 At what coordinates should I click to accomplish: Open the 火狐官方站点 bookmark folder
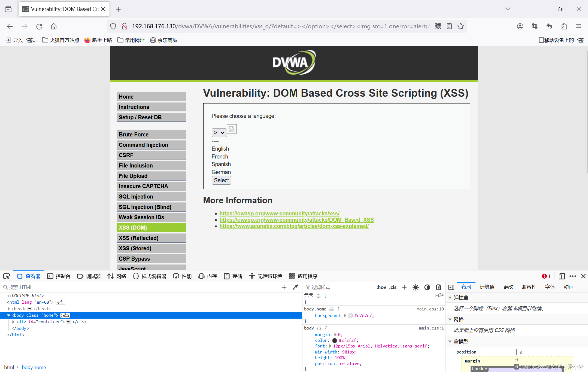click(x=61, y=40)
